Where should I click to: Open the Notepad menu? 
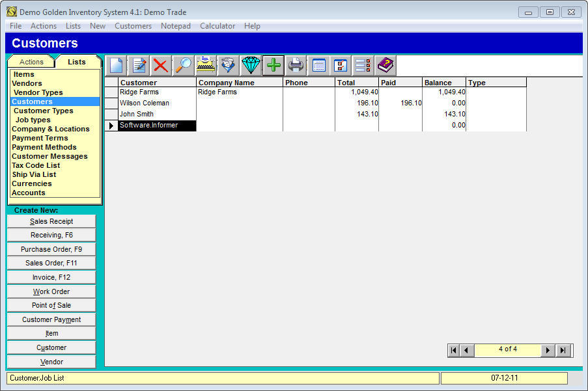(x=176, y=26)
